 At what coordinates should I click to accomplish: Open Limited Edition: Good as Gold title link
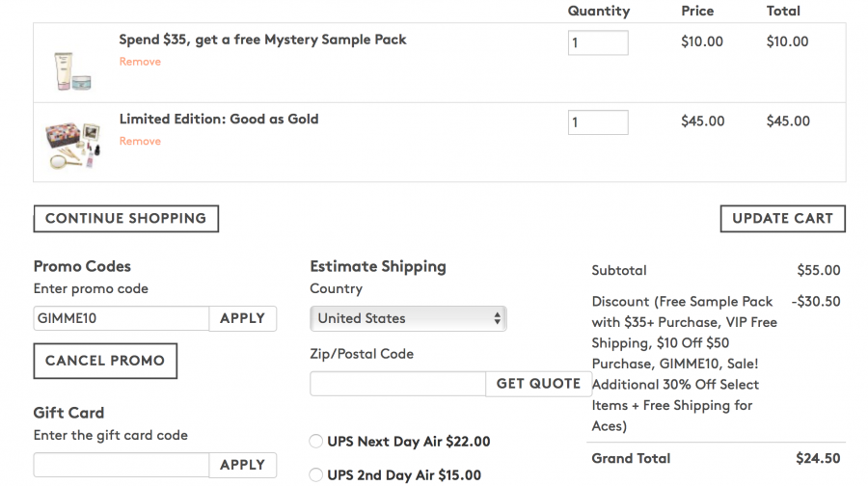218,119
